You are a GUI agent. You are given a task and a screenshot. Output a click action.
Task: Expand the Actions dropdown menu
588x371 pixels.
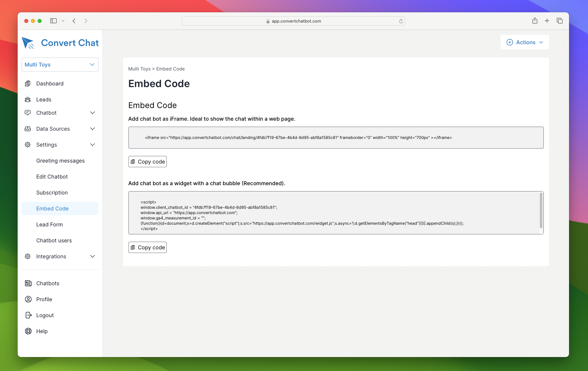(524, 42)
